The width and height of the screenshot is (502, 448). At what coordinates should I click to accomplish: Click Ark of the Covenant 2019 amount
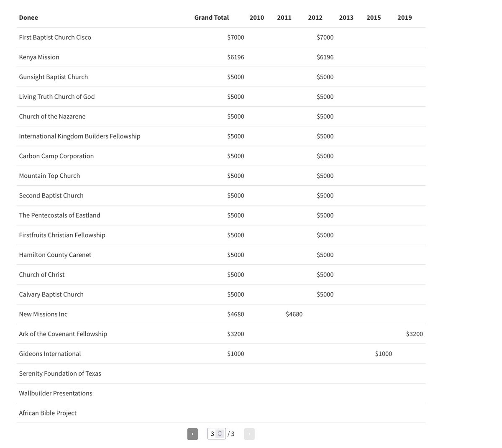(x=415, y=334)
